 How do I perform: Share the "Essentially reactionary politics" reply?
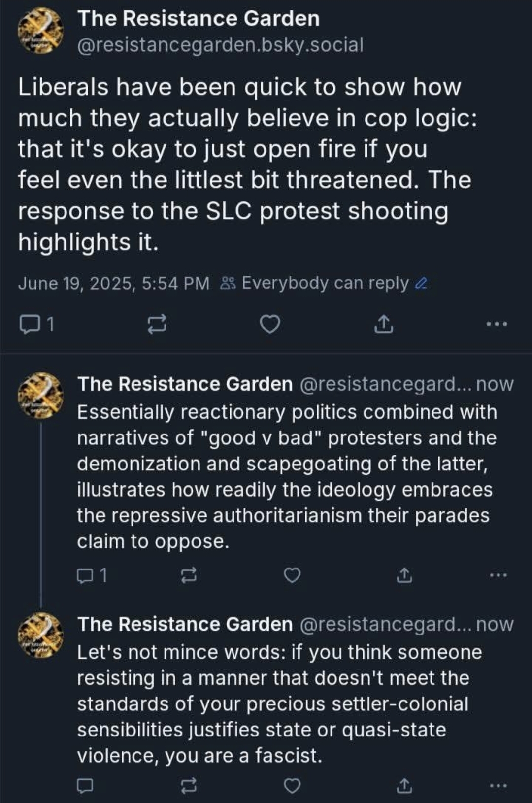pos(404,575)
